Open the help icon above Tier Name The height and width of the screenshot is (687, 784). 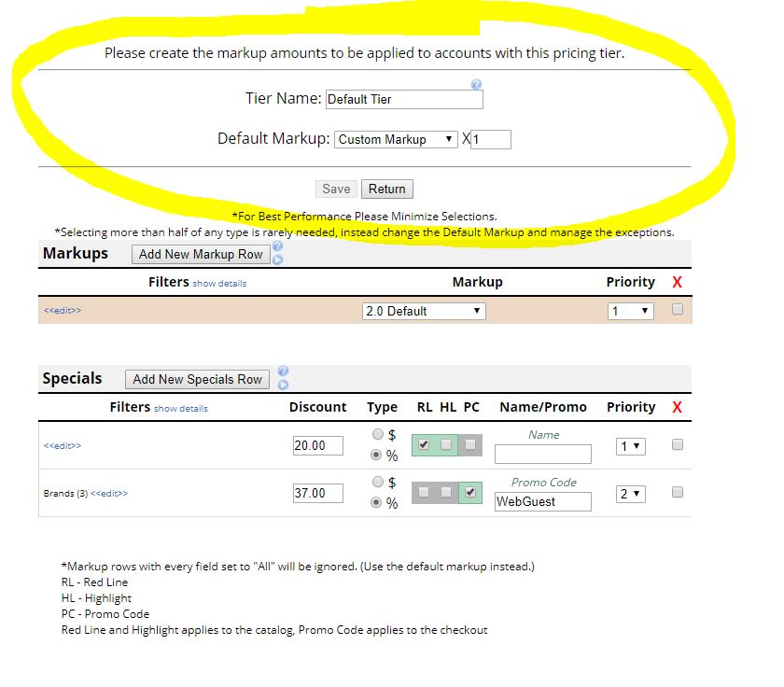click(474, 81)
